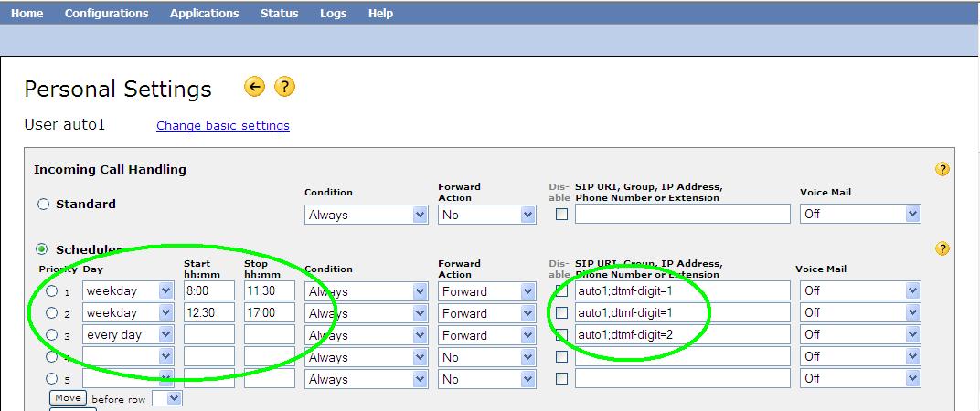Select the Scheduler radio button
The image size is (980, 411).
43,248
